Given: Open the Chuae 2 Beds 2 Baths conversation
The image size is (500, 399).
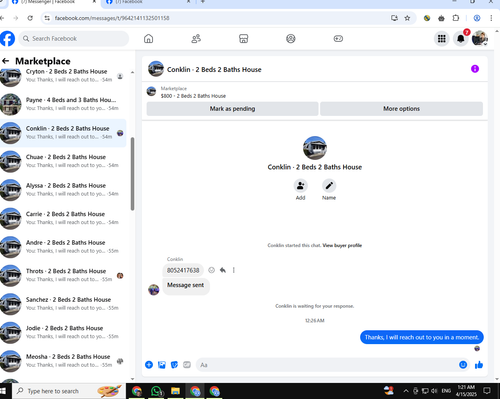Looking at the screenshot, I should point(63,161).
